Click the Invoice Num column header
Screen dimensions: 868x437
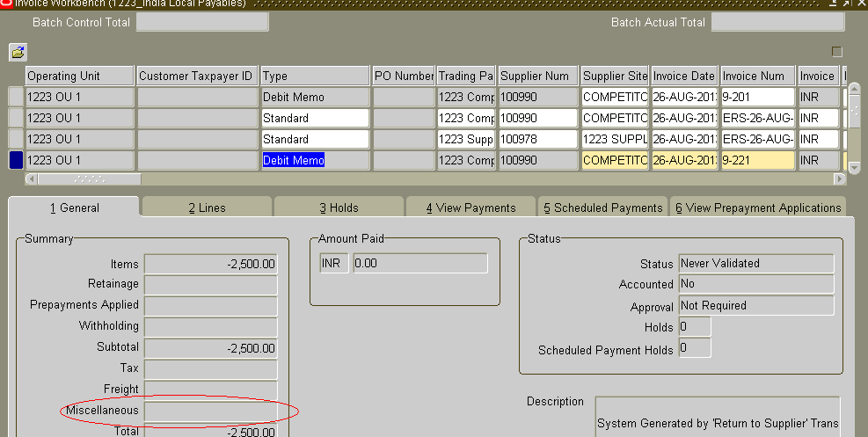(758, 76)
